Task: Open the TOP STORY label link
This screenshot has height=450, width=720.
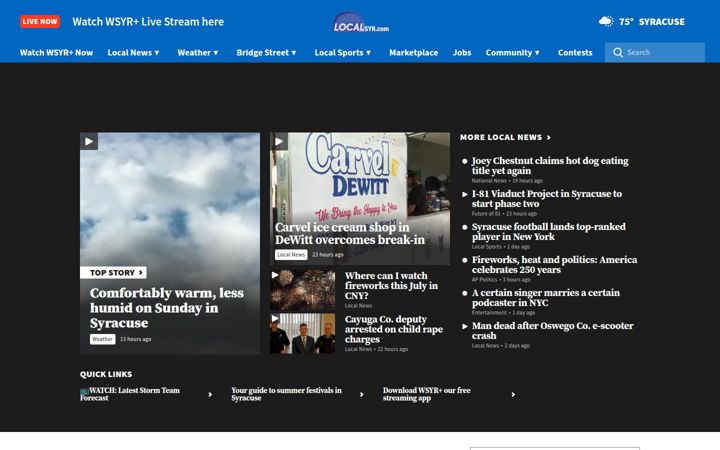Action: click(113, 272)
